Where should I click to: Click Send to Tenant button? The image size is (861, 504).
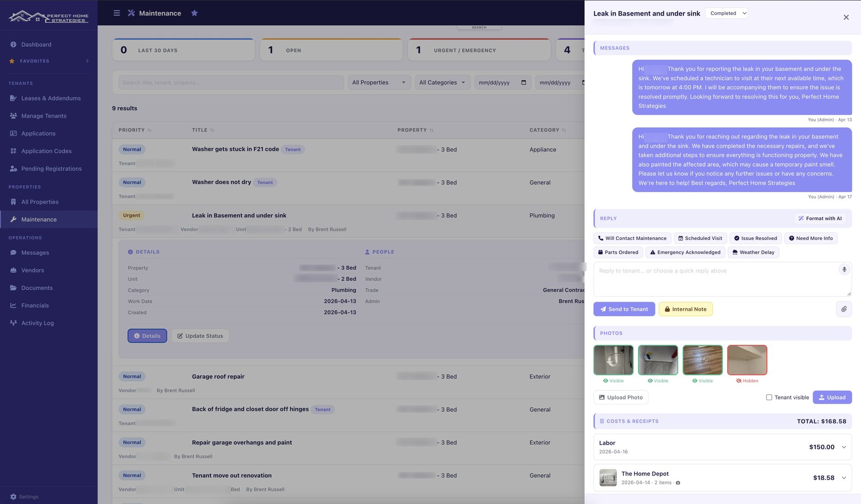click(x=624, y=309)
